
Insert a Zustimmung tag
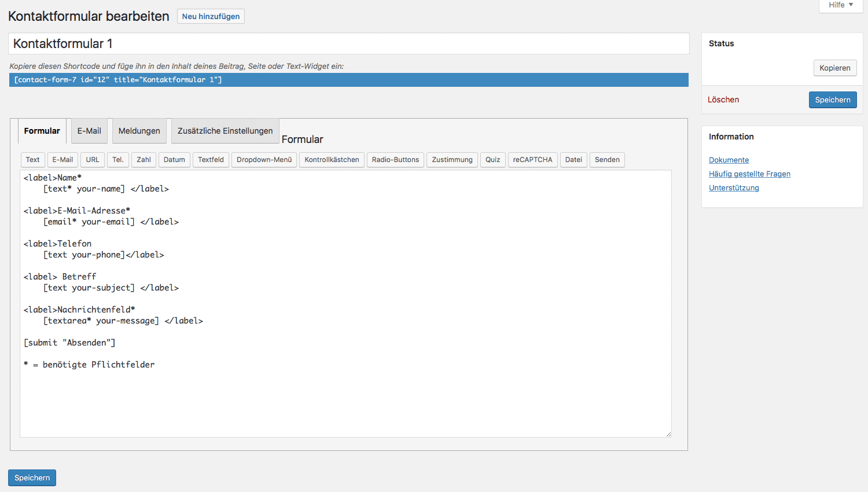pyautogui.click(x=453, y=160)
